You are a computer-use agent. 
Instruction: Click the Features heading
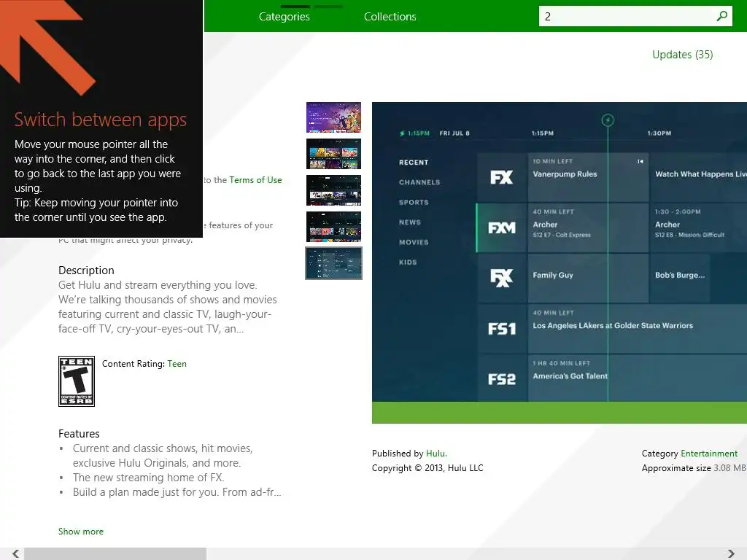[79, 434]
